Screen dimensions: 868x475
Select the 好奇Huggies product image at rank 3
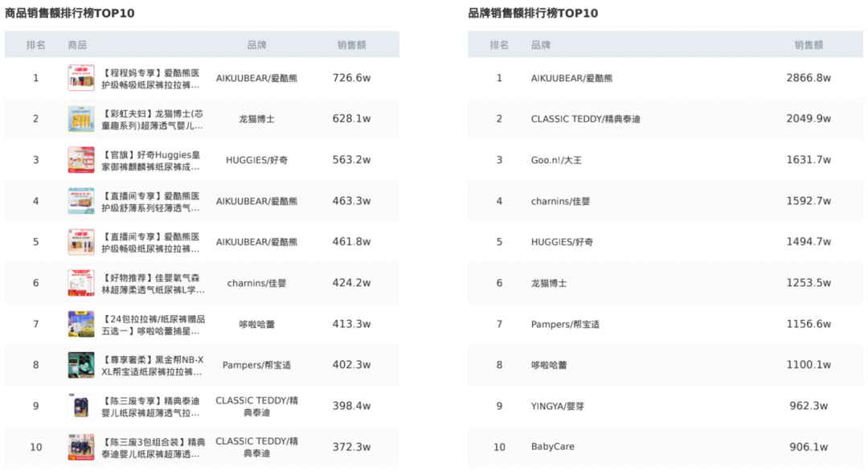click(81, 160)
